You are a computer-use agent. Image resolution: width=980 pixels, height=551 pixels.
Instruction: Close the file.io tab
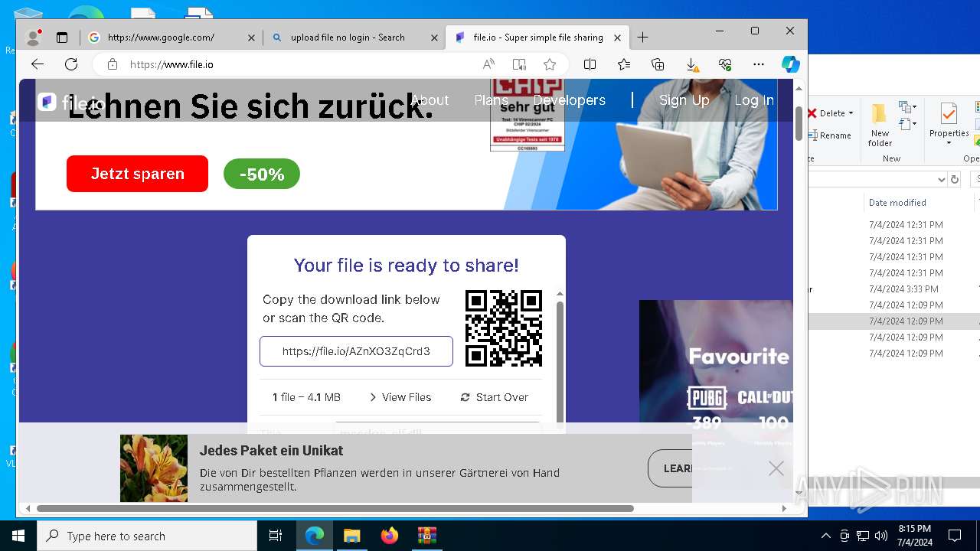click(x=617, y=37)
